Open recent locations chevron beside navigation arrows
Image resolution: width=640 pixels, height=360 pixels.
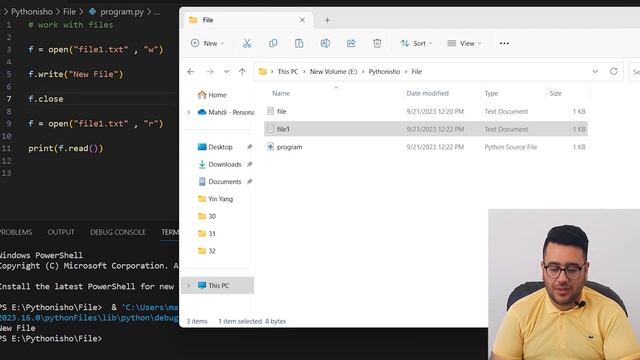(x=227, y=72)
